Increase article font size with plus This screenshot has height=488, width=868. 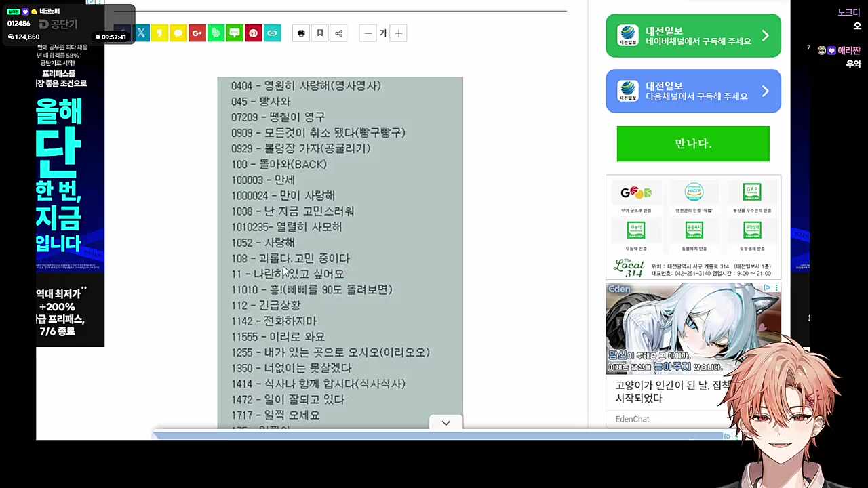click(399, 33)
